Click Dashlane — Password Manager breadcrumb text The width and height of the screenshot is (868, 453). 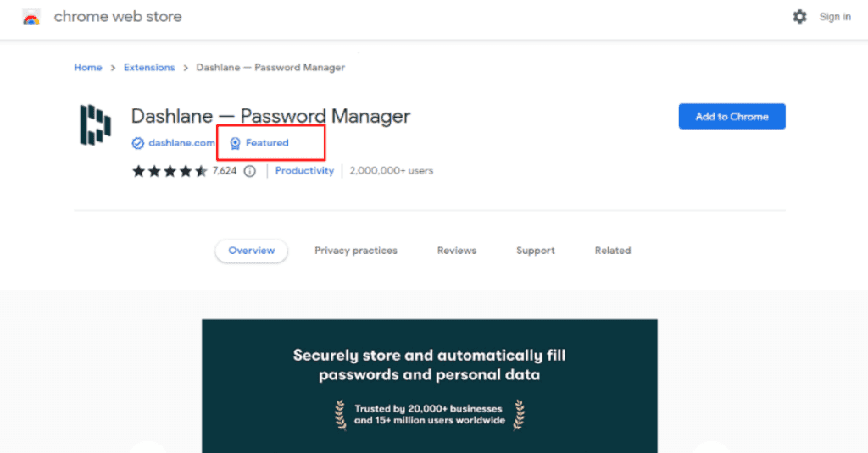tap(270, 68)
